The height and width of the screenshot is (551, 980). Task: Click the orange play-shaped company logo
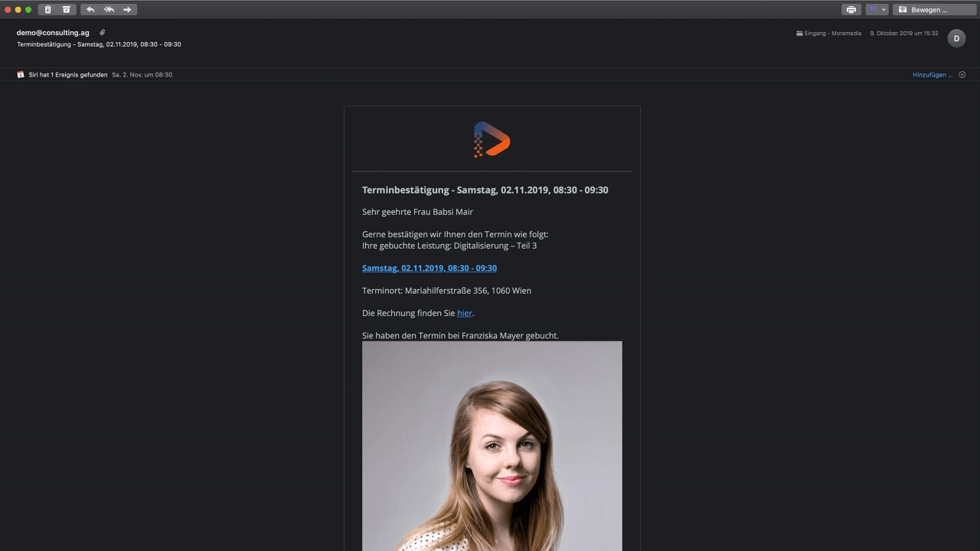coord(492,139)
